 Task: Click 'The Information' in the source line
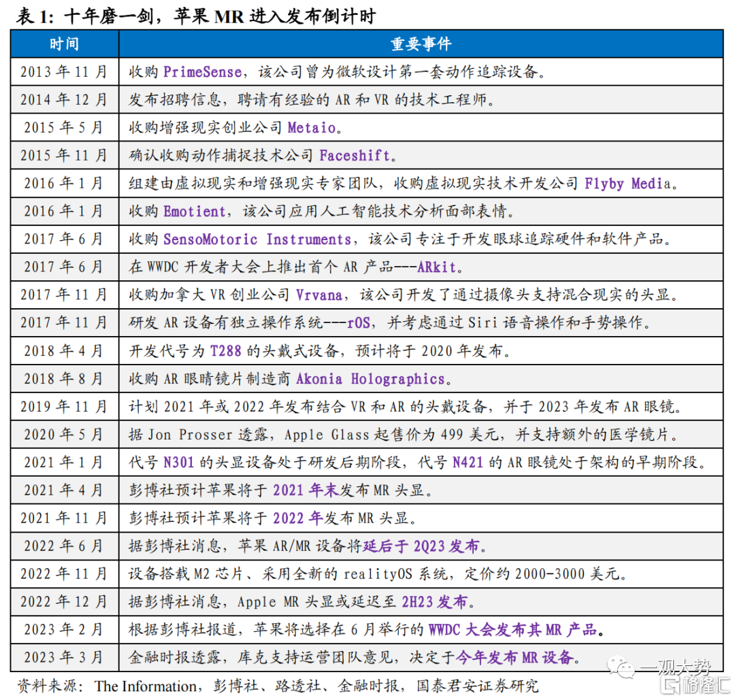click(x=146, y=686)
